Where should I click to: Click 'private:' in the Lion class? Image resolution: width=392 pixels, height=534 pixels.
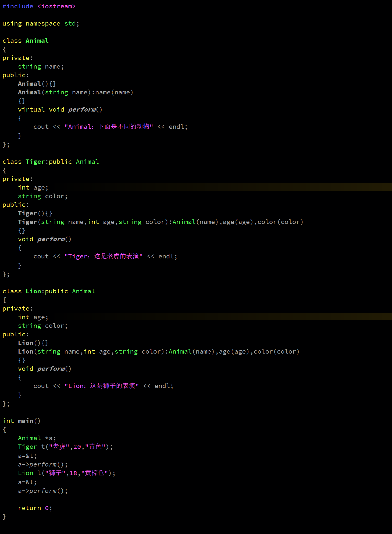click(18, 308)
